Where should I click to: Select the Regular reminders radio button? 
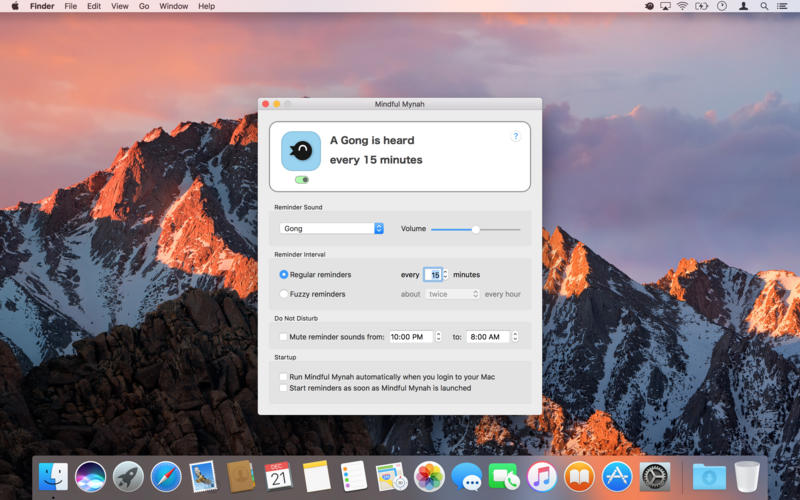[284, 274]
